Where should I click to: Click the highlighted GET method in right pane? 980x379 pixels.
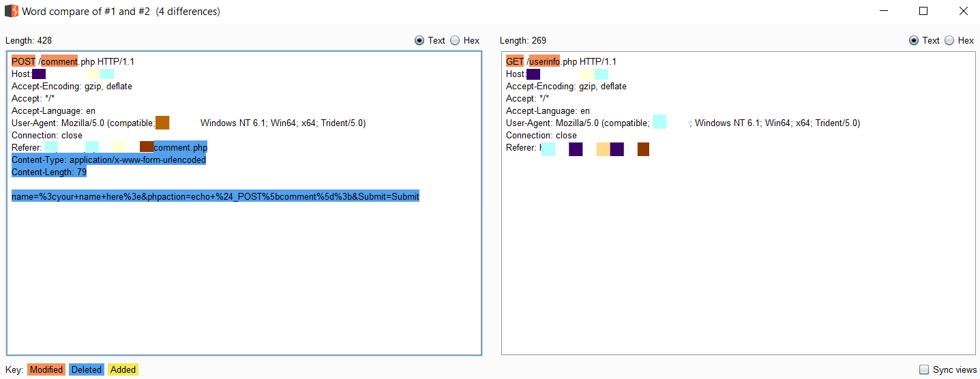pos(515,61)
